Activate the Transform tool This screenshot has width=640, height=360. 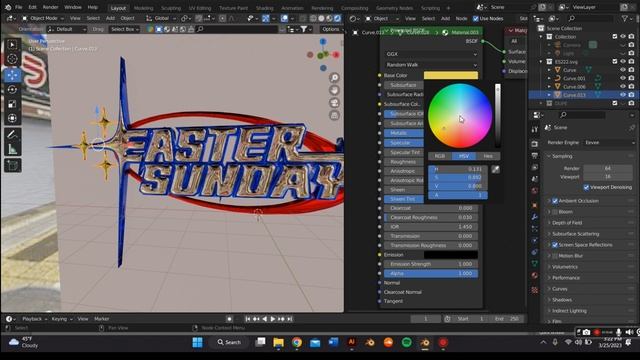coord(12,118)
